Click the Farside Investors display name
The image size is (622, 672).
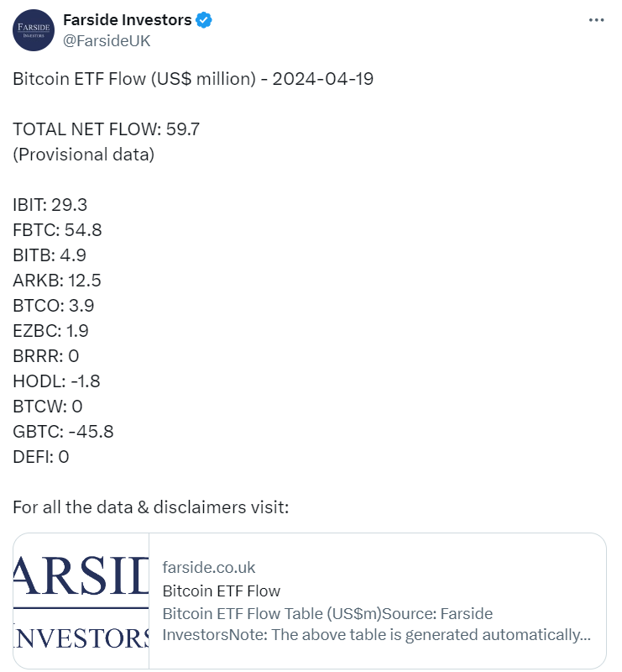click(128, 19)
